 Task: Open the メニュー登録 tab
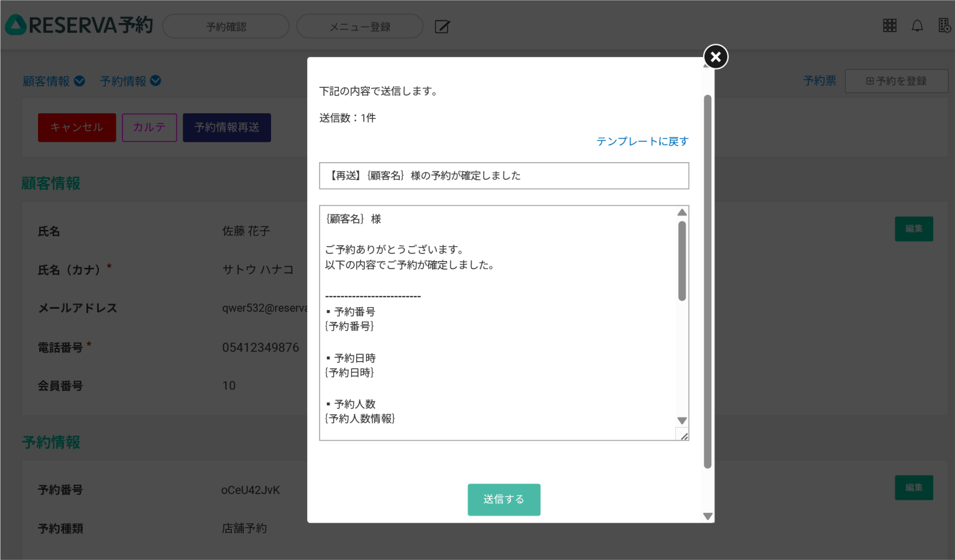click(x=360, y=27)
